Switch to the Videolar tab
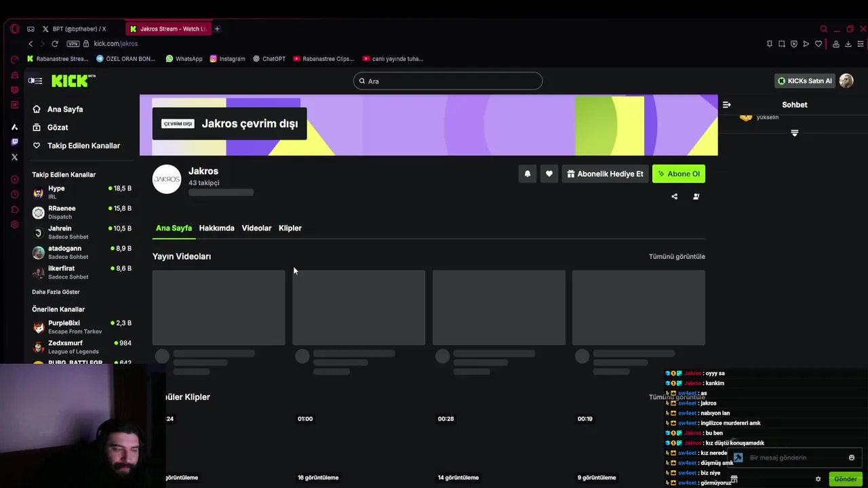This screenshot has width=868, height=488. click(x=256, y=228)
